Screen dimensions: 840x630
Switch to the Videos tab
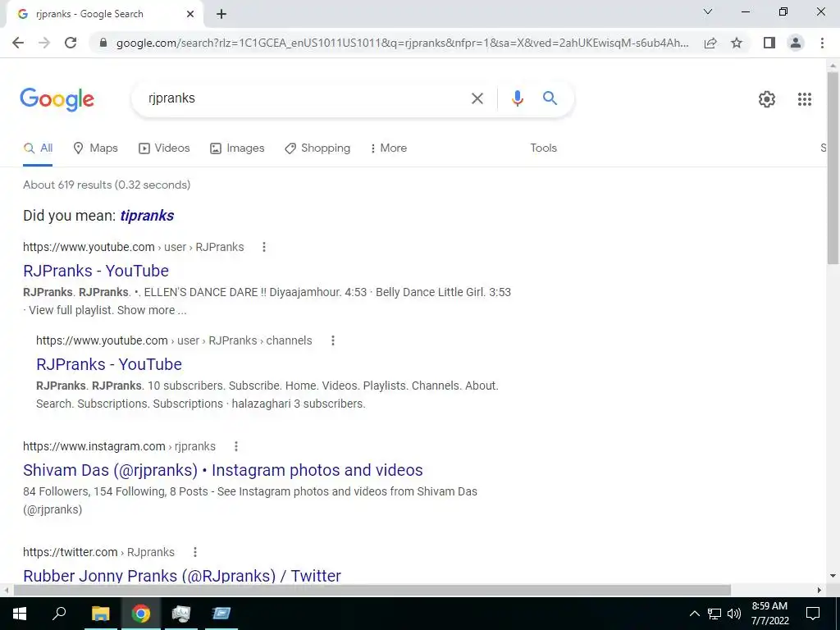point(164,148)
